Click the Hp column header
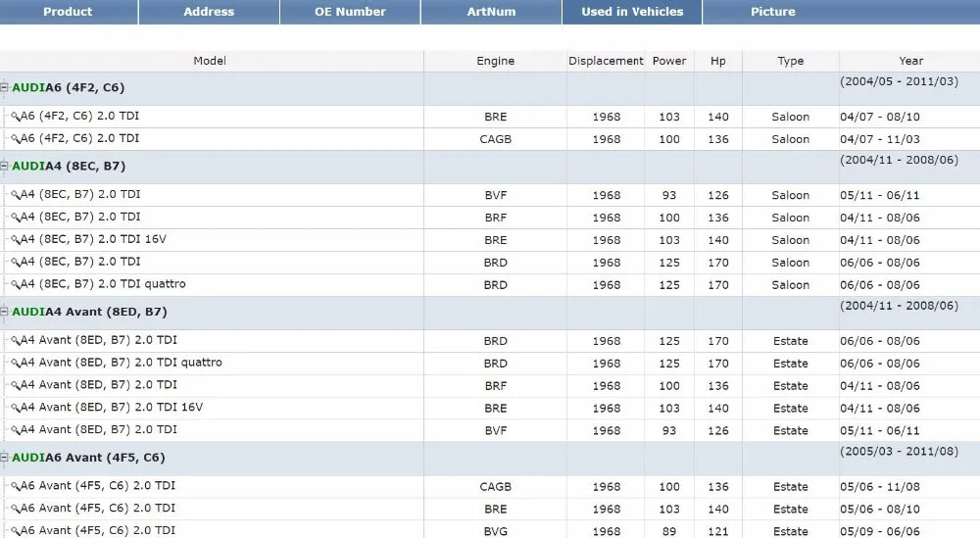 718,61
